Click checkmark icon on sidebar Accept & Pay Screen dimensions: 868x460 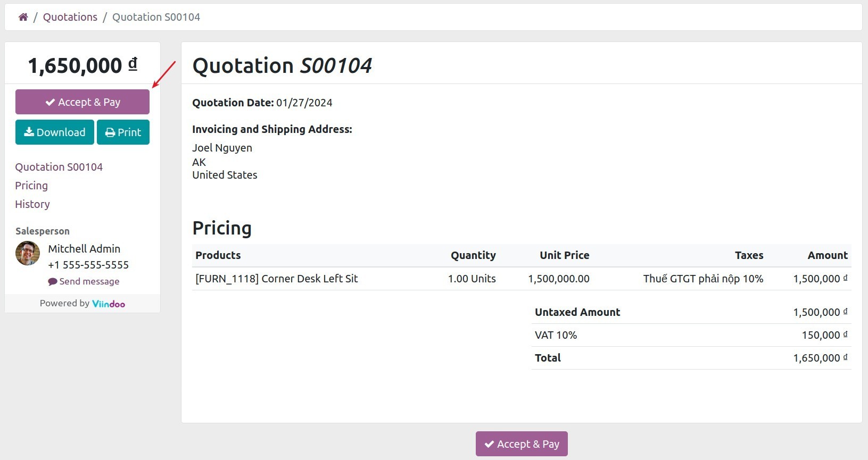50,102
